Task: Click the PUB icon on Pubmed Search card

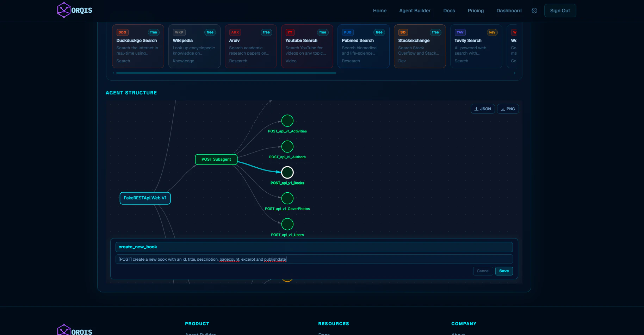Action: pos(347,32)
